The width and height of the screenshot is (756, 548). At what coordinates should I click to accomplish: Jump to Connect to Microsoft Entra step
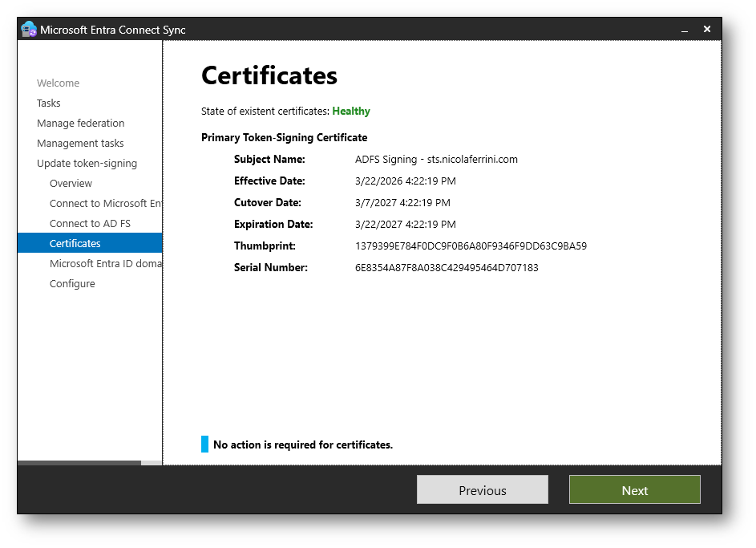point(104,203)
